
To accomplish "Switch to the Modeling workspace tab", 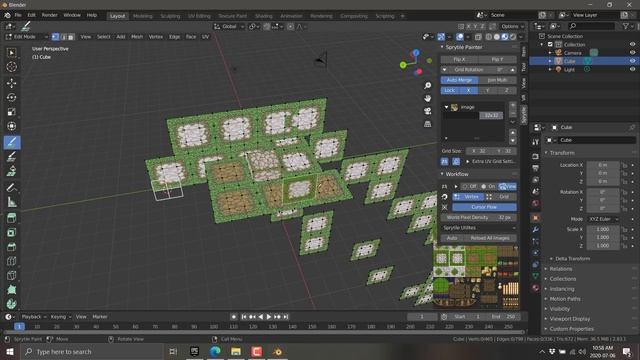I will [143, 16].
